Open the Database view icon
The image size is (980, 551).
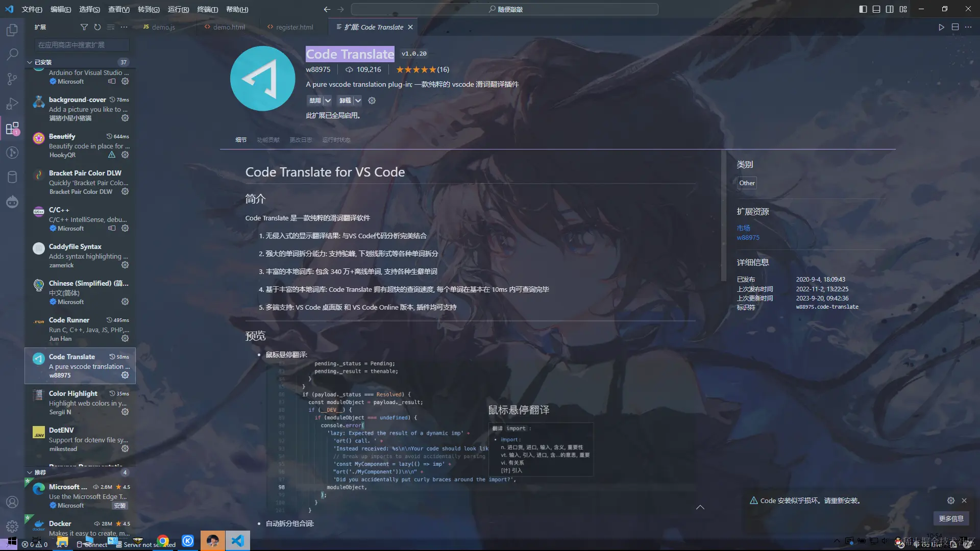click(x=12, y=177)
